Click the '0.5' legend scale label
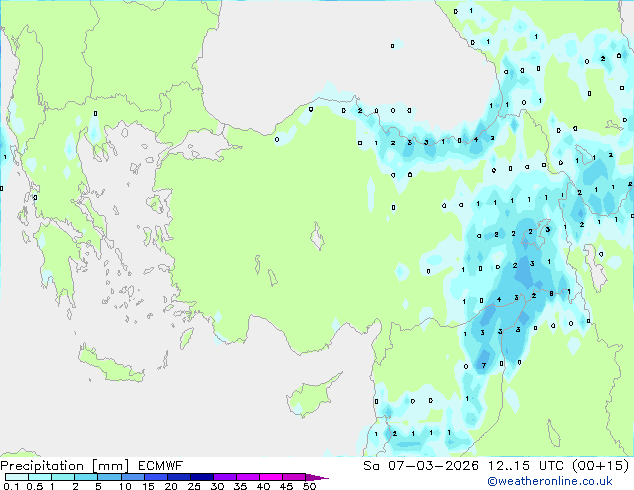Screen dimensions: 634x490 click(35, 486)
